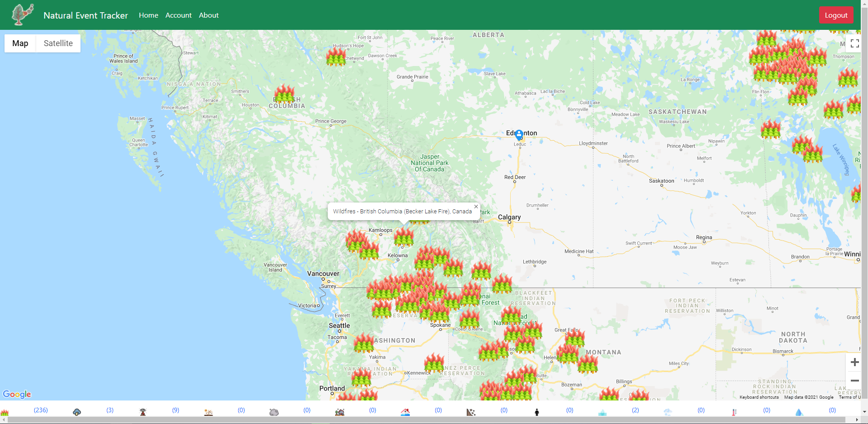Click the temperature thermometer legend icon
This screenshot has width=868, height=424.
(734, 412)
